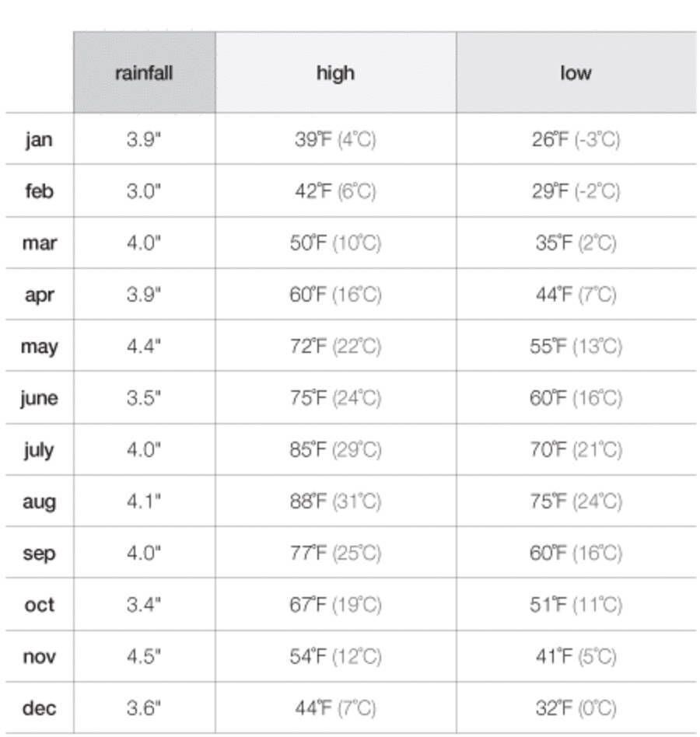
Task: Click the 32°F (0°C) low cell
Action: 576,708
